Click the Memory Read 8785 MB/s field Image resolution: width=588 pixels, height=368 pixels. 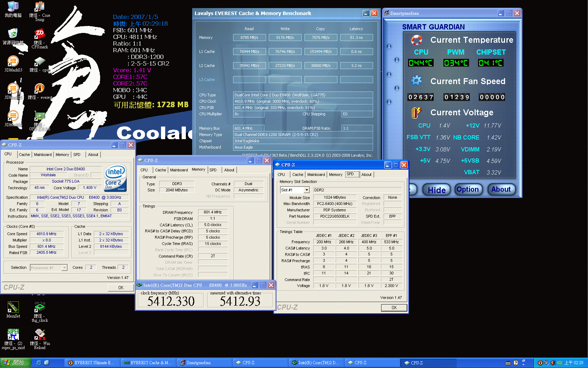(249, 38)
